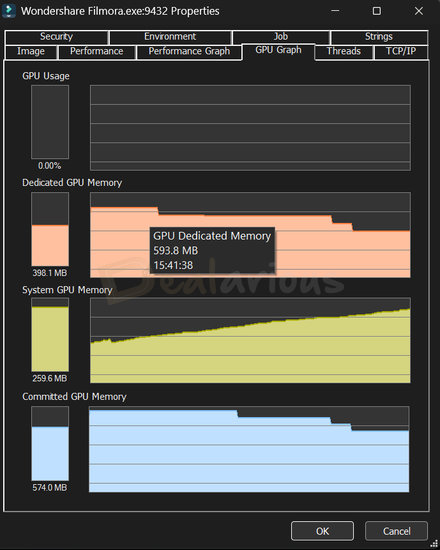Image resolution: width=440 pixels, height=550 pixels.
Task: Switch to the Security tab
Action: tap(56, 37)
